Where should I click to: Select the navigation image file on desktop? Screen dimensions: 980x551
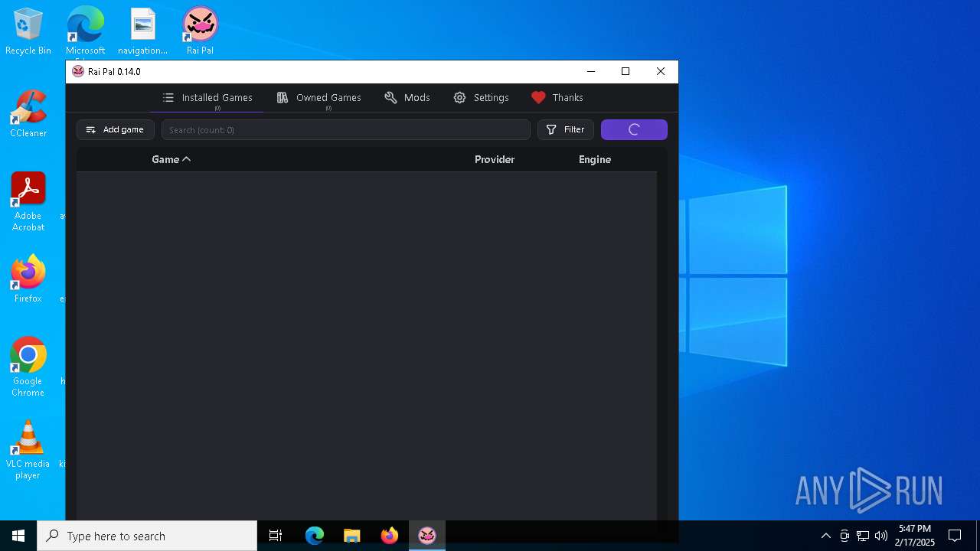pos(142,32)
